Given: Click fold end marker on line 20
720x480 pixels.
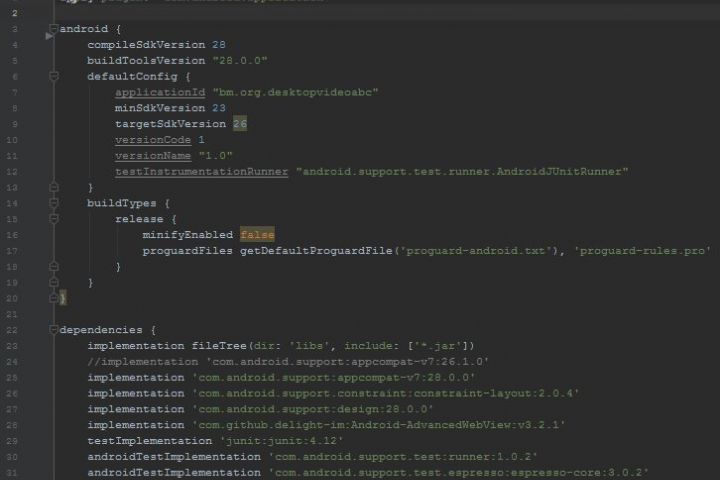Looking at the screenshot, I should 54,298.
